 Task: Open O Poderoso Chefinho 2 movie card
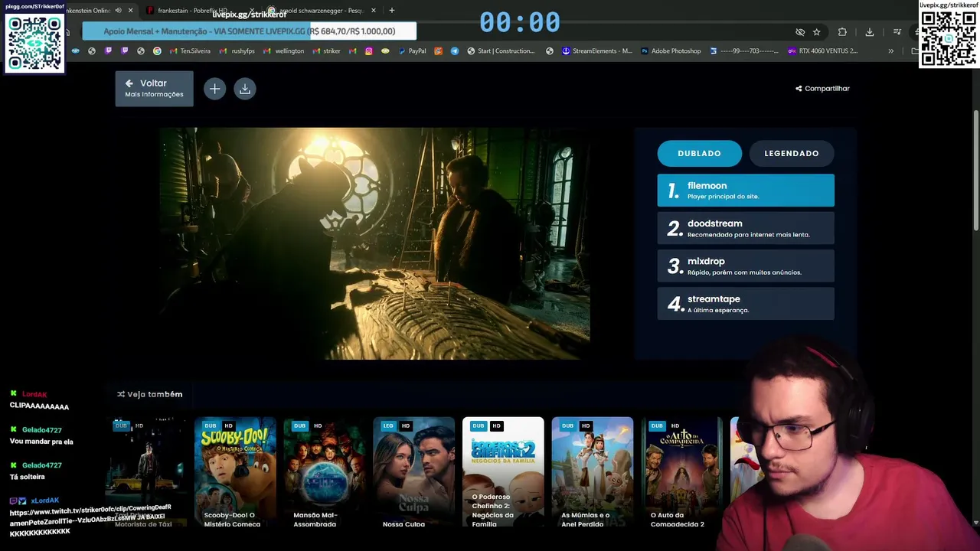pyautogui.click(x=503, y=472)
